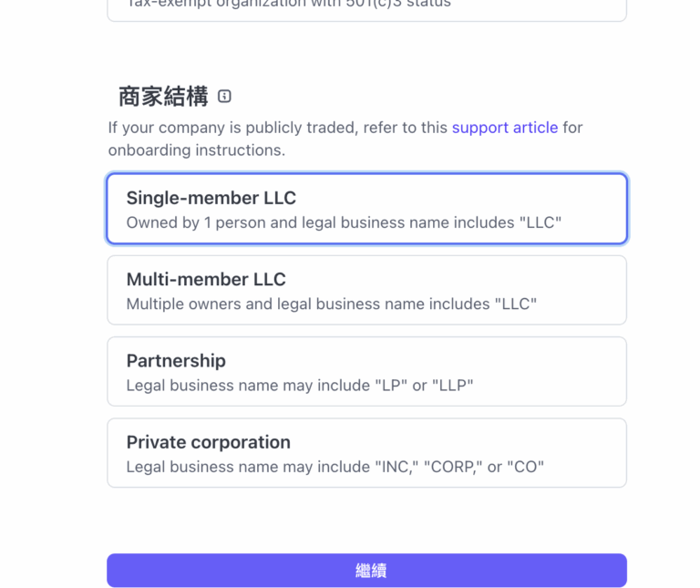Click the 'LP or LLP' description line
The width and height of the screenshot is (700, 588).
pyautogui.click(x=299, y=385)
